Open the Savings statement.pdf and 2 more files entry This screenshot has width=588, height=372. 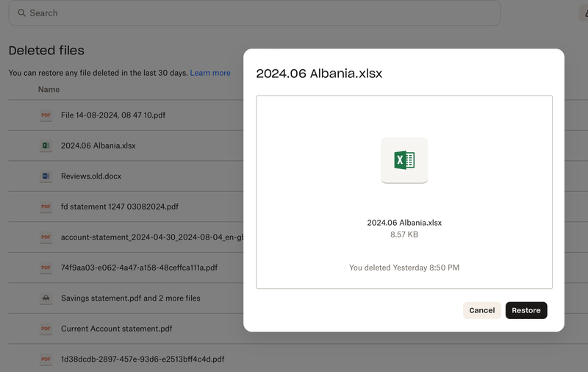pos(130,298)
